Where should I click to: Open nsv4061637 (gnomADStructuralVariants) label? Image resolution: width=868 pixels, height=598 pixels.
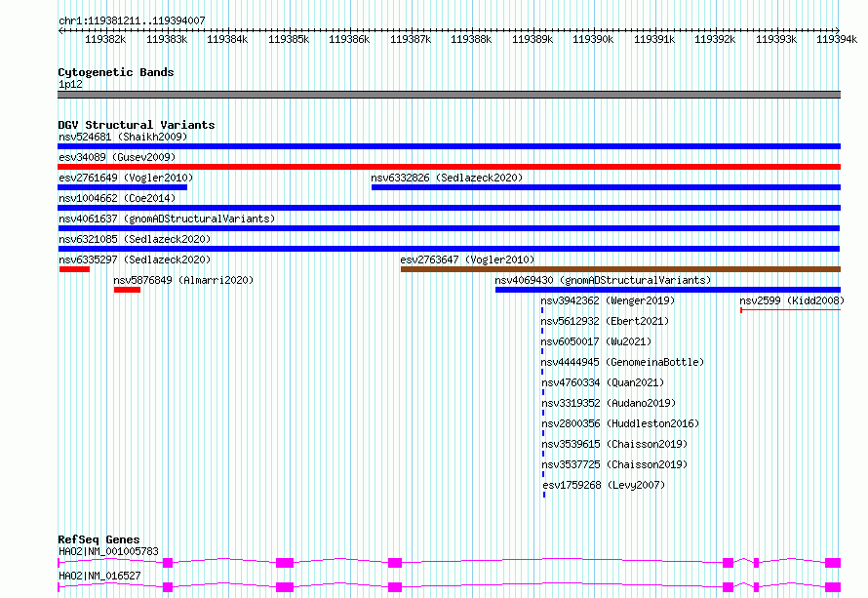(x=167, y=219)
